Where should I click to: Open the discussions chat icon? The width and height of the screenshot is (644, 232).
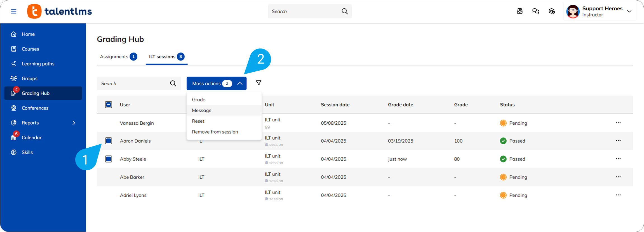pyautogui.click(x=535, y=11)
